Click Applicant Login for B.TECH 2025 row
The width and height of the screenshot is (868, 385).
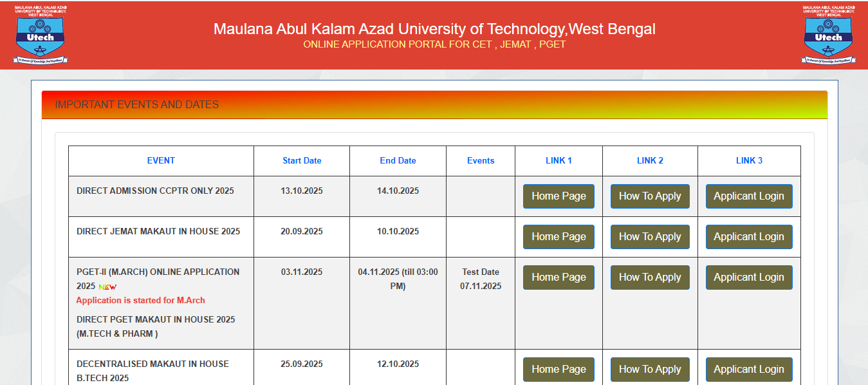[748, 369]
